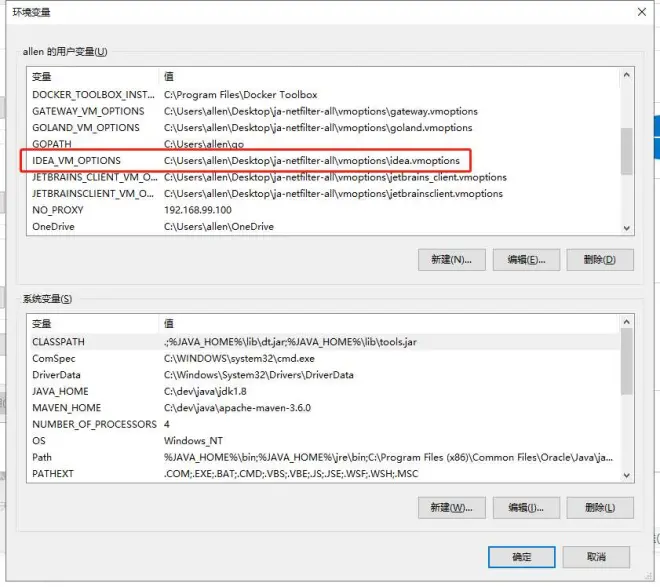This screenshot has width=660, height=587.
Task: Confirm with the 确定 button
Action: [x=522, y=557]
